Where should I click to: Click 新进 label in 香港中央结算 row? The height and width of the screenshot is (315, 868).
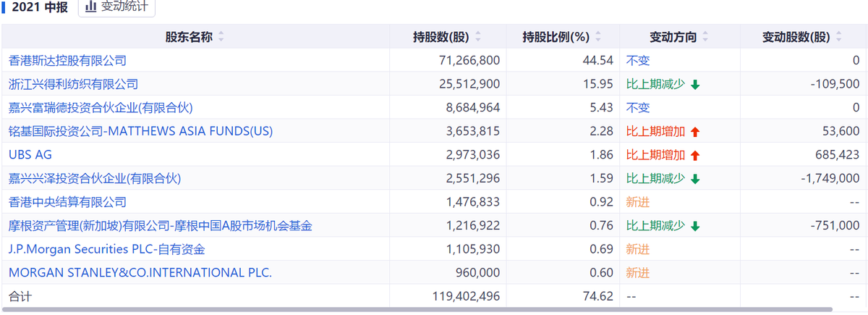click(x=638, y=202)
